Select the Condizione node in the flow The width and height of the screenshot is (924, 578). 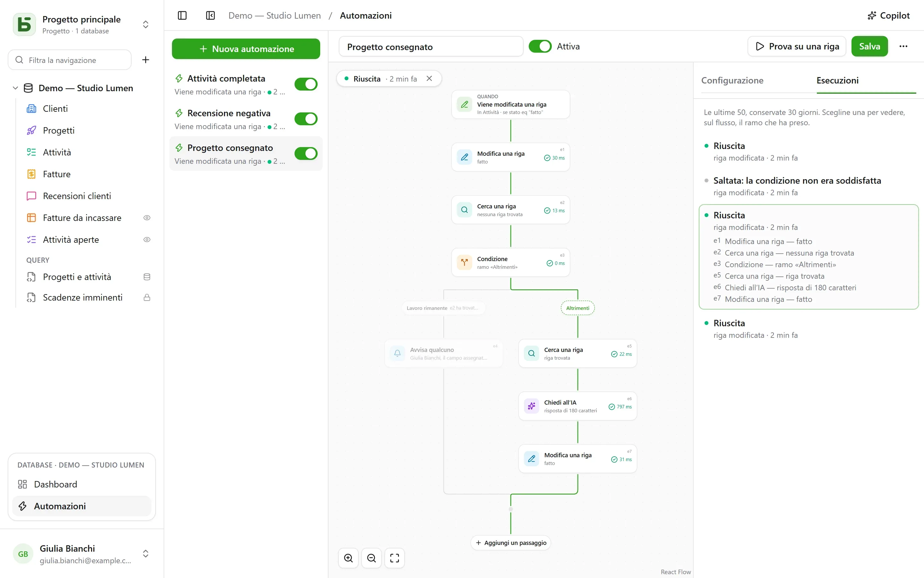coord(510,263)
